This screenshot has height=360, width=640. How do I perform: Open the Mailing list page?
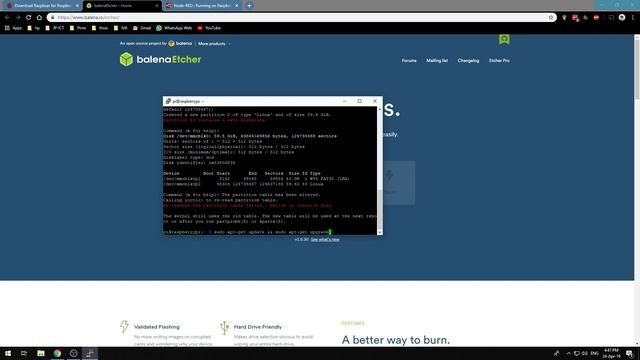click(x=437, y=60)
